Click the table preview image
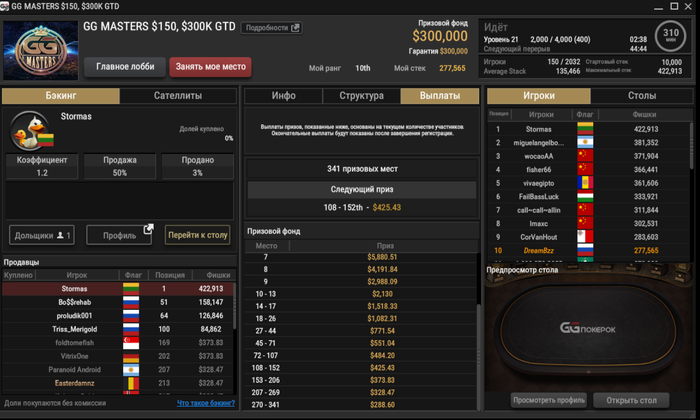The image size is (700, 420). tap(588, 328)
